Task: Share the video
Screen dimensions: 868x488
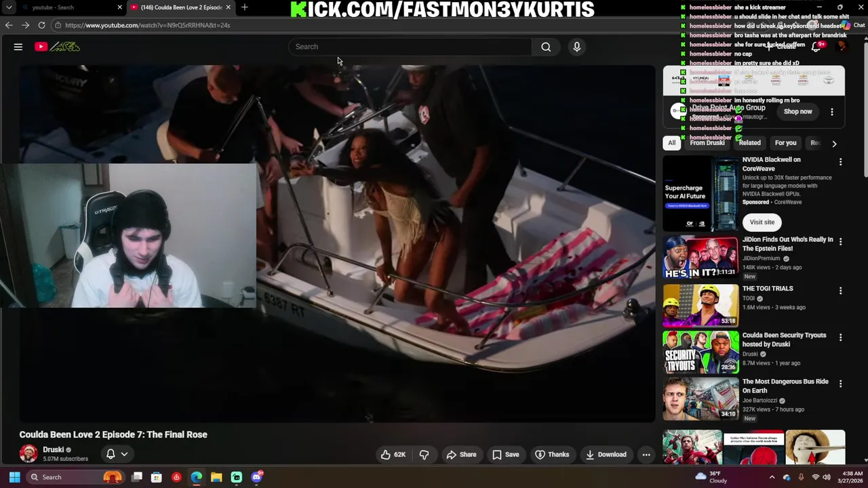Action: (x=461, y=455)
